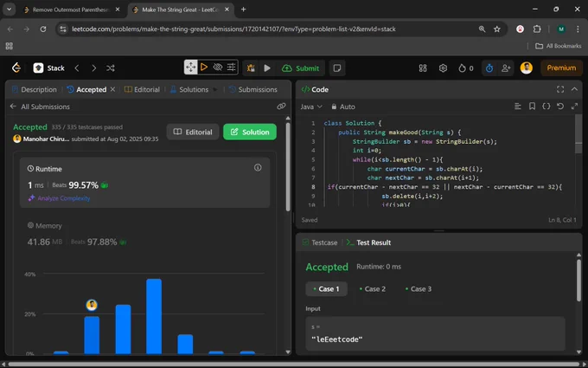Viewport: 588px width, 368px height.
Task: Open the notes sticky icon
Action: (x=337, y=68)
